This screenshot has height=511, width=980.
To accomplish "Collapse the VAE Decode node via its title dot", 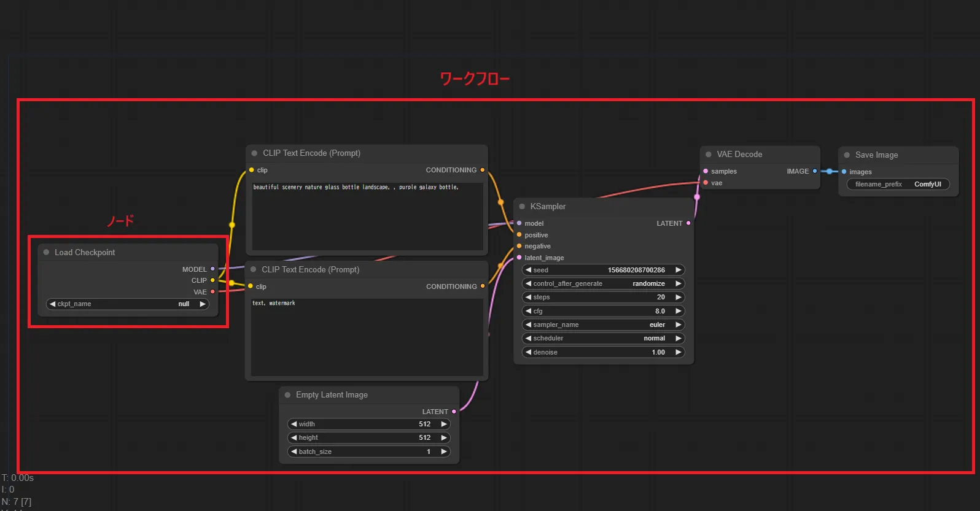I will [709, 155].
